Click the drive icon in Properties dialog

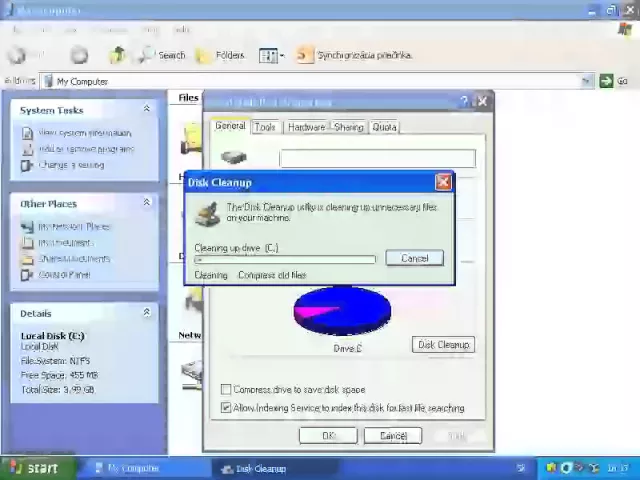(233, 157)
